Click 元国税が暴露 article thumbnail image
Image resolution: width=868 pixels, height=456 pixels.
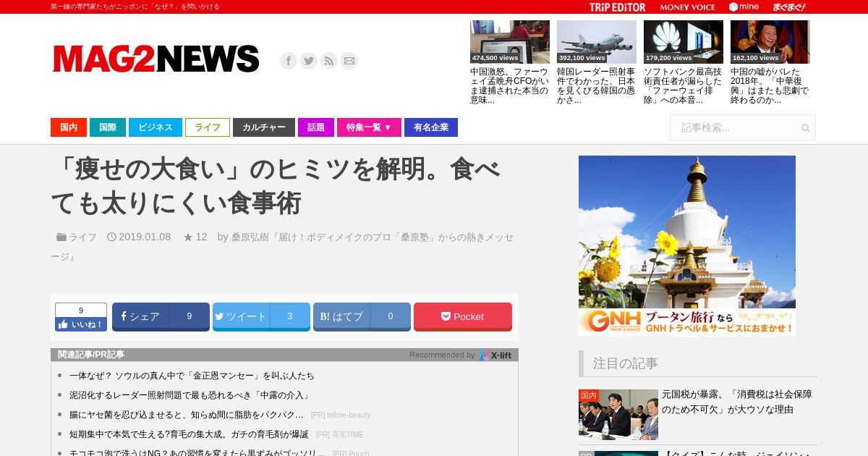(618, 415)
